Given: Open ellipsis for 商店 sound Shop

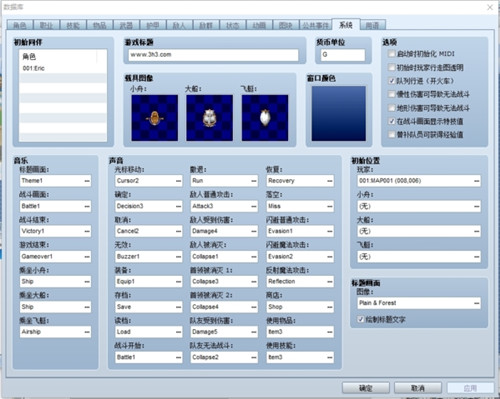Looking at the screenshot, I should pyautogui.click(x=330, y=307).
